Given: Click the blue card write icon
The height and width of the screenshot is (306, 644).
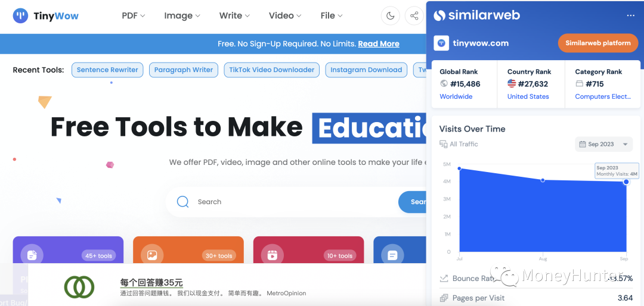Looking at the screenshot, I should [x=392, y=255].
